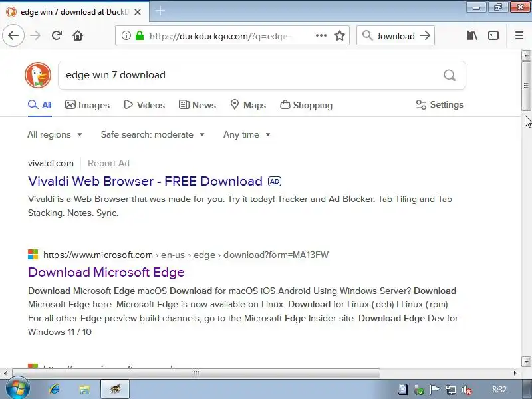
Task: Click the Microsoft logo favicon of Edge result
Action: pyautogui.click(x=33, y=255)
